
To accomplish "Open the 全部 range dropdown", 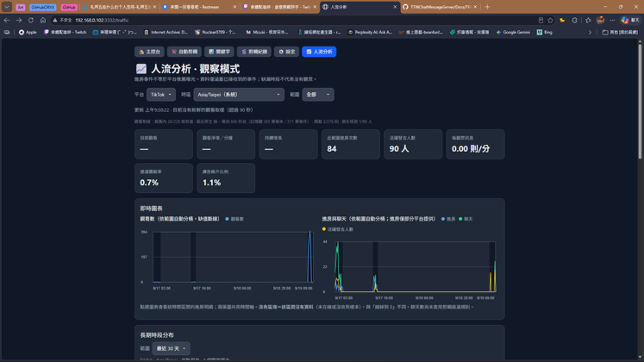I will pyautogui.click(x=318, y=95).
